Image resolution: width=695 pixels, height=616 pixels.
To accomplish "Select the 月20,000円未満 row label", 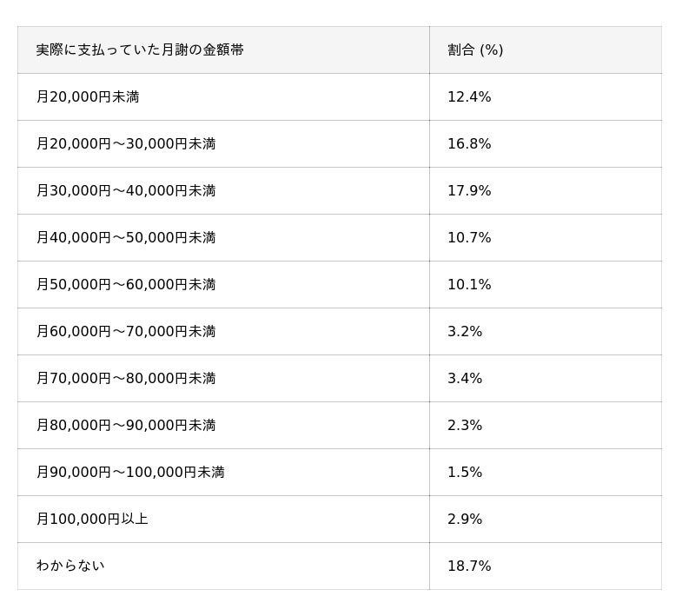I will (88, 97).
